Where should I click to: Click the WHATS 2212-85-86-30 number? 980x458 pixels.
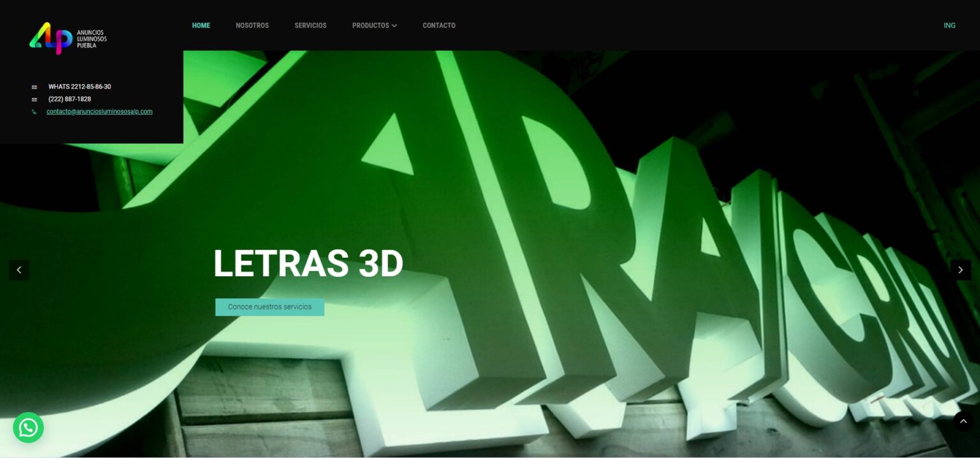(80, 87)
